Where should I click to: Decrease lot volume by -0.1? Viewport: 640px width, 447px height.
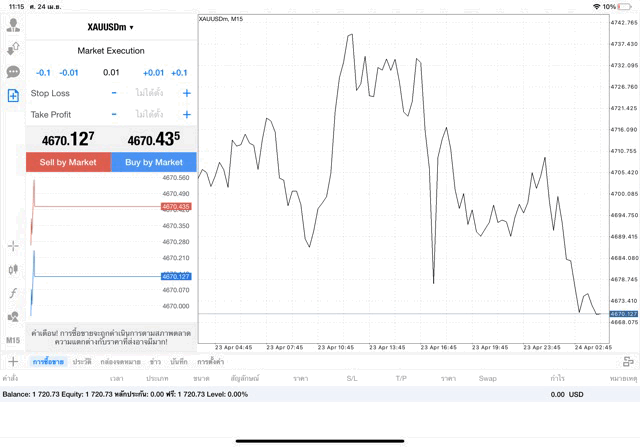click(43, 72)
